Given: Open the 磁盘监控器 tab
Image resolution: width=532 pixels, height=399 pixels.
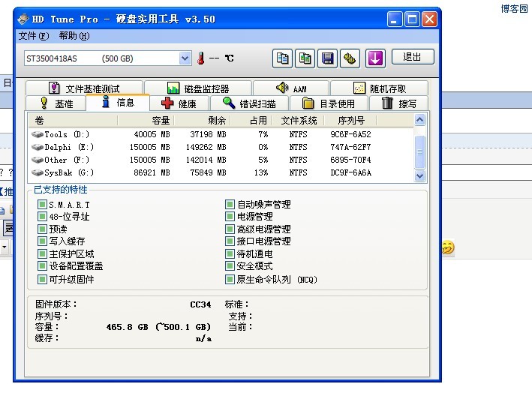Looking at the screenshot, I should (x=198, y=88).
